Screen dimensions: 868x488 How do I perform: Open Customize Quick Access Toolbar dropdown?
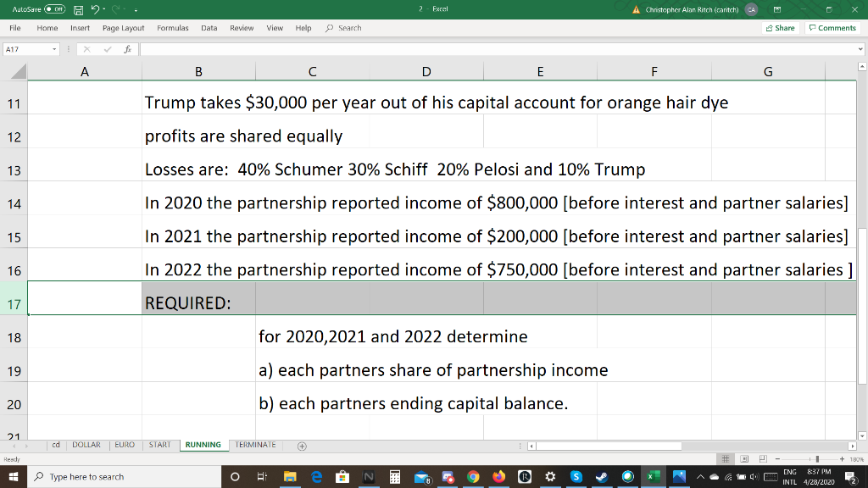[x=136, y=10]
